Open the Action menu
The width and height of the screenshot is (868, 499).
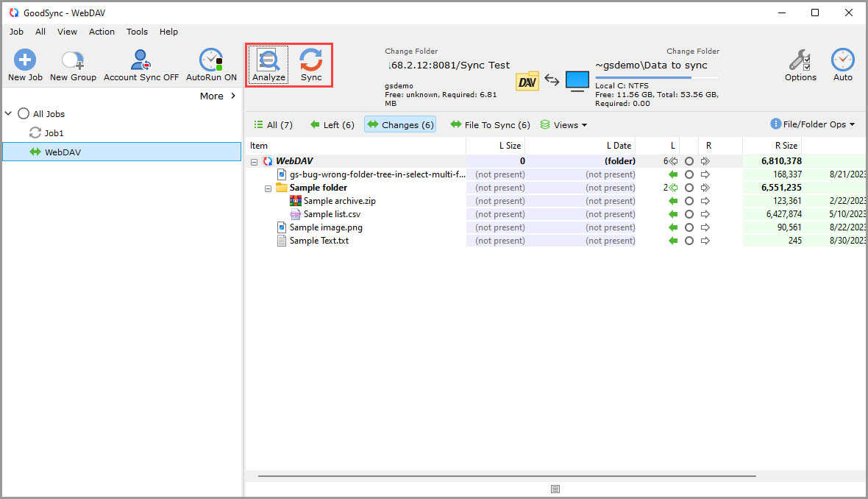102,32
